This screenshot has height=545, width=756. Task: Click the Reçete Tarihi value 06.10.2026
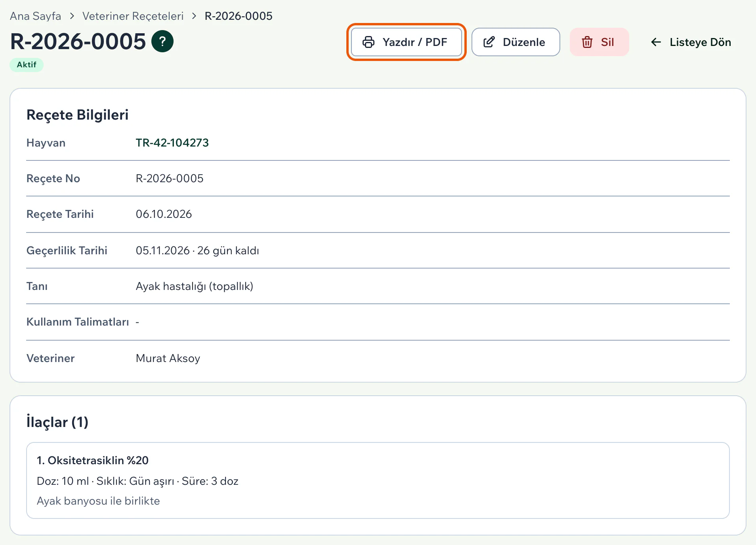point(164,214)
